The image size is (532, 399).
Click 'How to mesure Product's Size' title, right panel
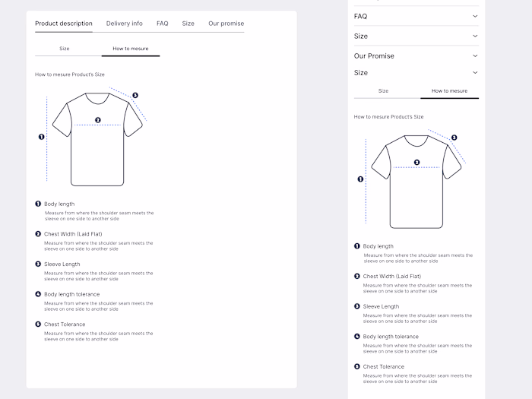[388, 117]
